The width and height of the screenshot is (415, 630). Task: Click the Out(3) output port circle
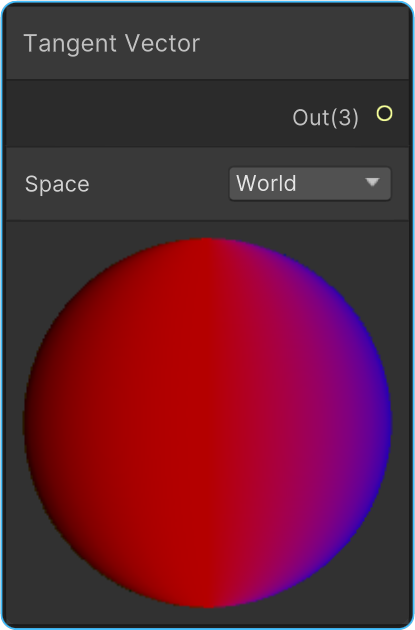coord(384,114)
